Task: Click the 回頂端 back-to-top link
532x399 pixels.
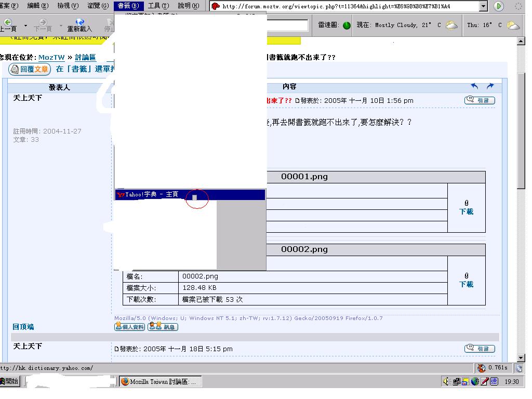Action: click(23, 327)
